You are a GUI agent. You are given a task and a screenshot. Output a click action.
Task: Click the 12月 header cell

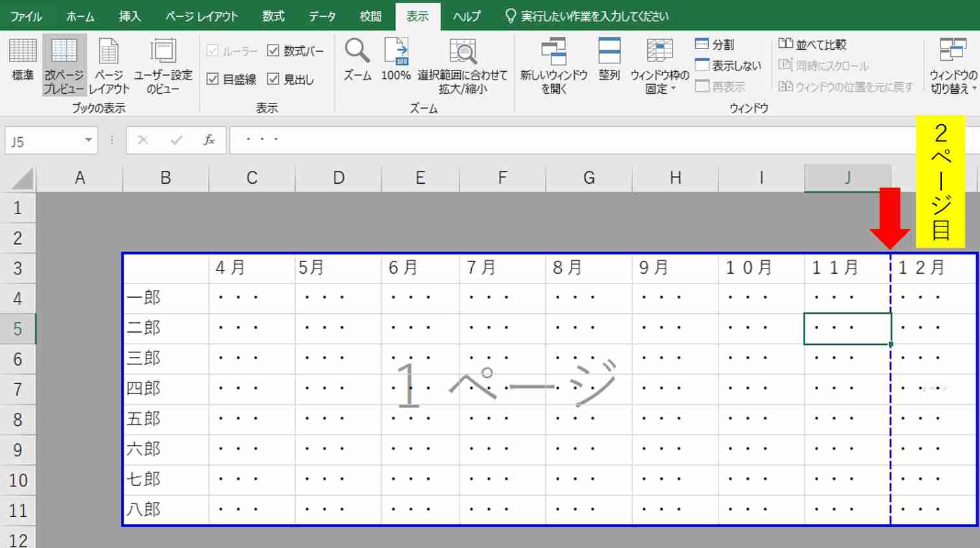pyautogui.click(x=933, y=268)
